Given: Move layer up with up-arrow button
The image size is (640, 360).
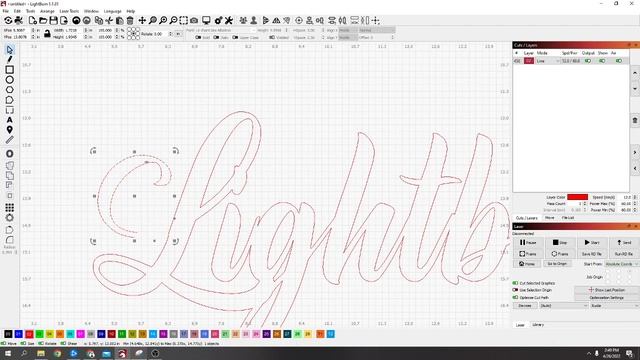Looking at the screenshot, I should click(x=635, y=73).
